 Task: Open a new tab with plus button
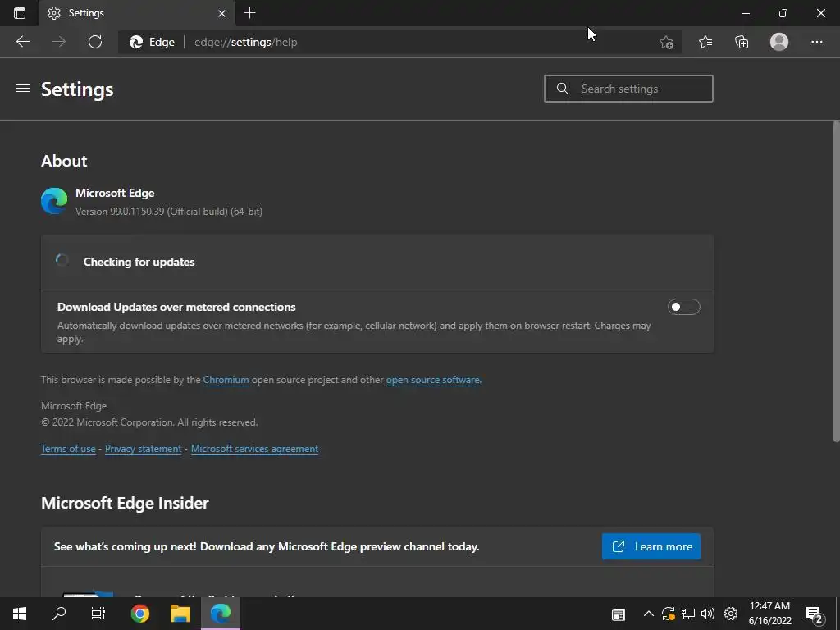[249, 13]
